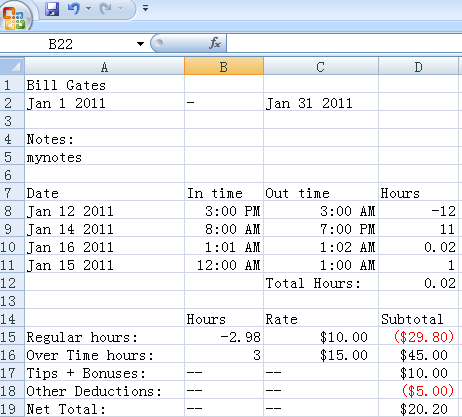Select the Total Hours label cell

pyautogui.click(x=321, y=283)
